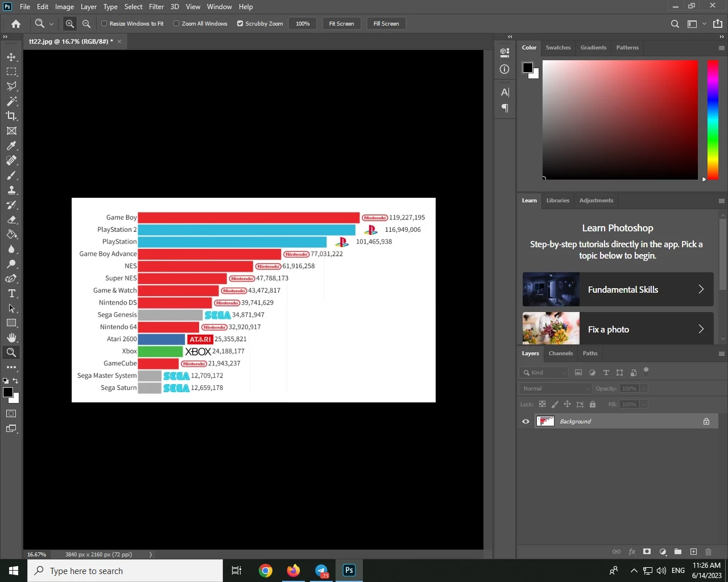This screenshot has height=582, width=728.
Task: Switch to the Swatches tab
Action: (x=558, y=48)
